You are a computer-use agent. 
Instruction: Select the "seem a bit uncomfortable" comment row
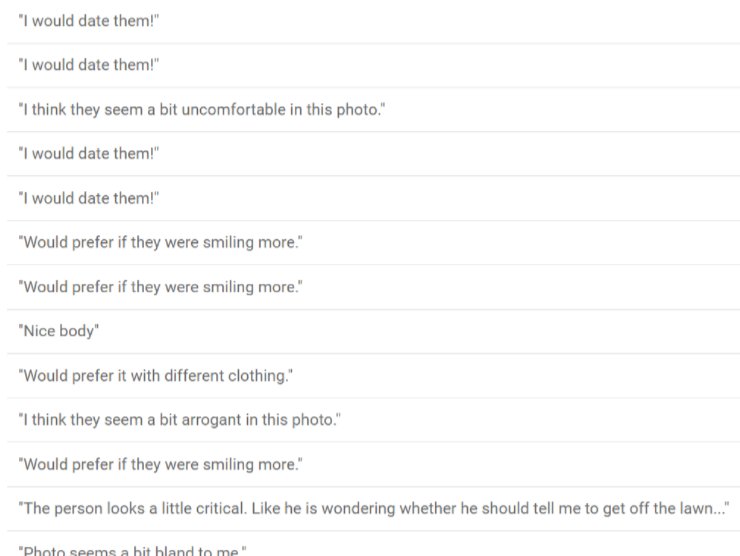point(201,109)
